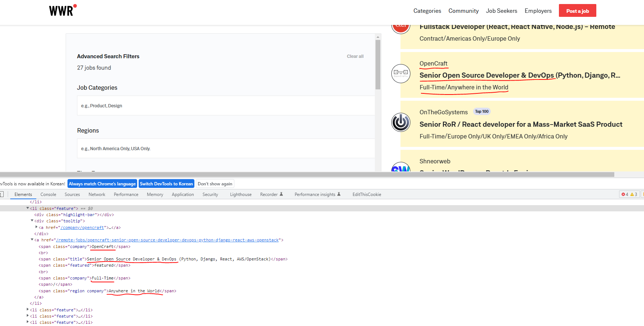Switch to the Elements tab
The width and height of the screenshot is (644, 326).
point(23,195)
